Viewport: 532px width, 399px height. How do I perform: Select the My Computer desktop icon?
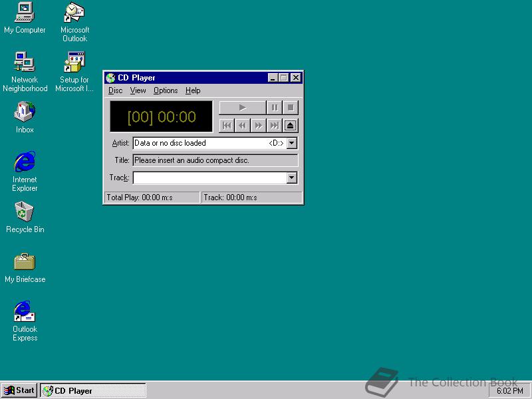(x=25, y=18)
